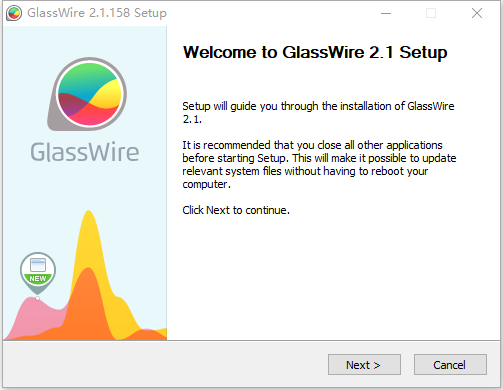Click the NEW pin badge marker
Screen dimensions: 503x390
[38, 273]
